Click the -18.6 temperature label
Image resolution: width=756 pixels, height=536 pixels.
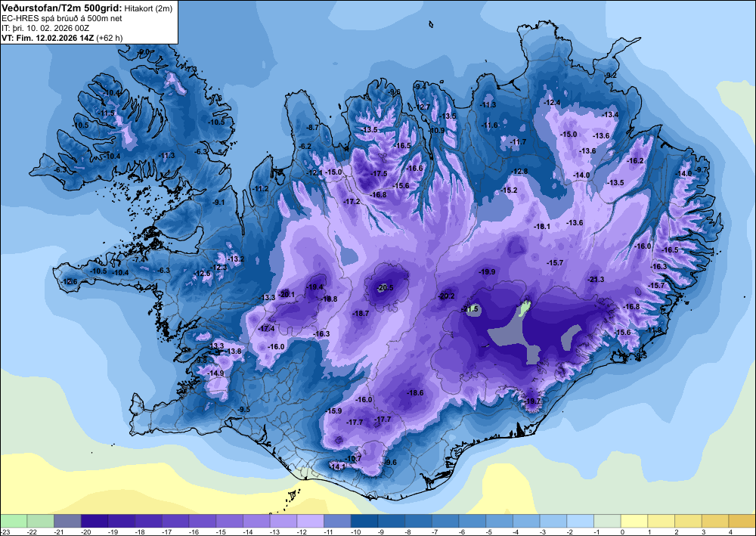(x=415, y=393)
